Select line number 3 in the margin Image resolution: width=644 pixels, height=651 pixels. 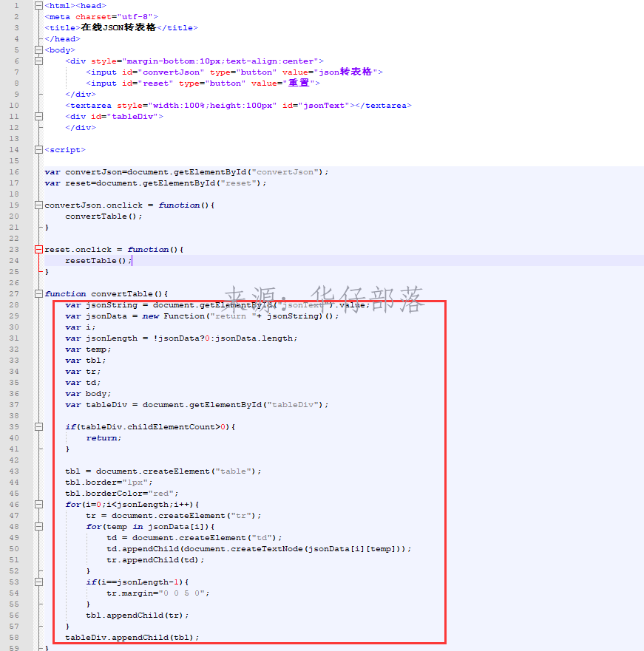(x=16, y=28)
